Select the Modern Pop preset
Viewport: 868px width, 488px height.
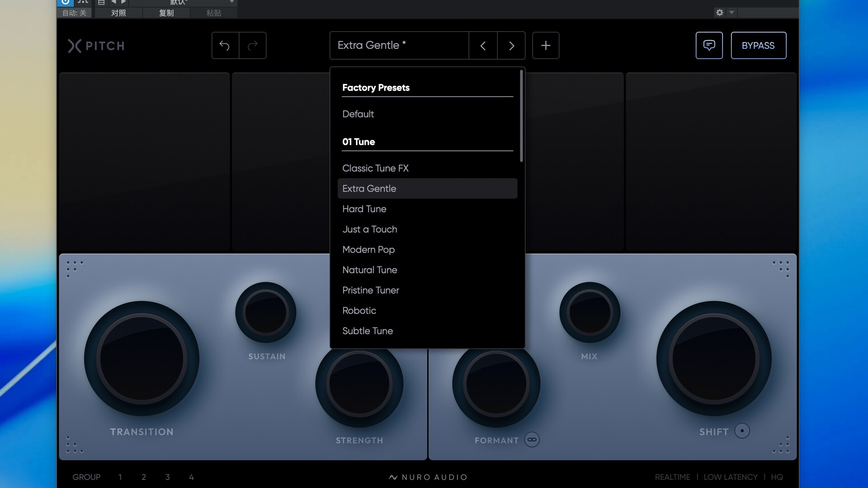coord(427,249)
